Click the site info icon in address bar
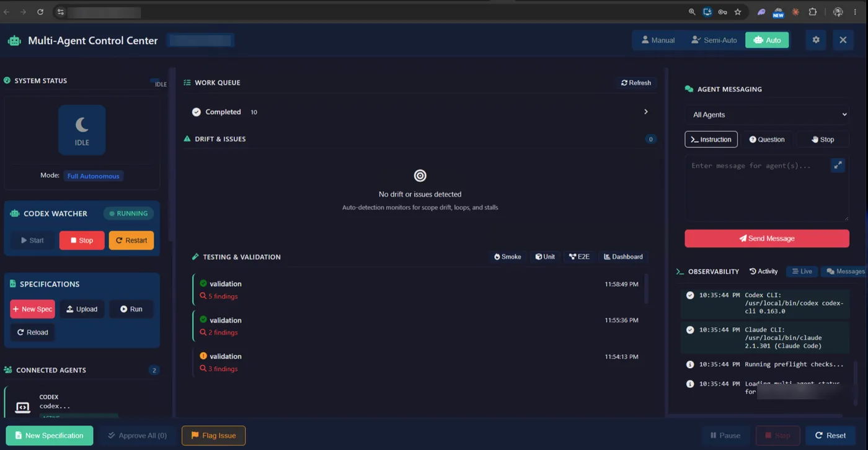Screen dimensions: 868x450 click(60, 12)
